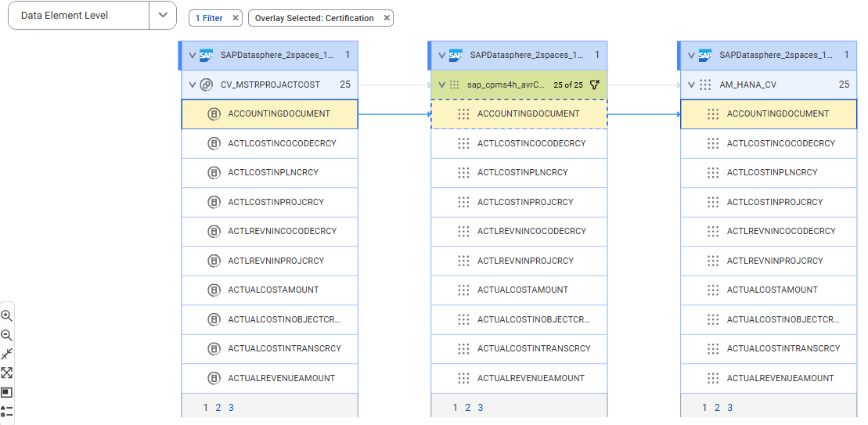
Task: Click the fit-to-screen expand arrows icon
Action: [x=6, y=373]
